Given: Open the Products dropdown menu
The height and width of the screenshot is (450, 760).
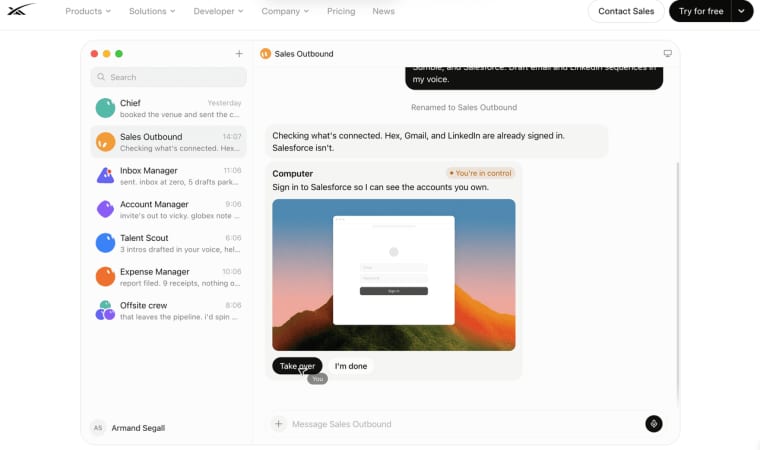Looking at the screenshot, I should coord(88,11).
